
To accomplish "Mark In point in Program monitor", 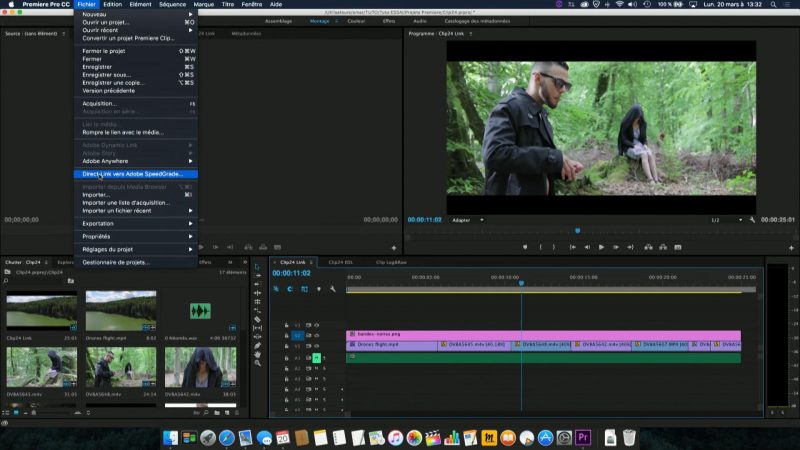I will [540, 247].
